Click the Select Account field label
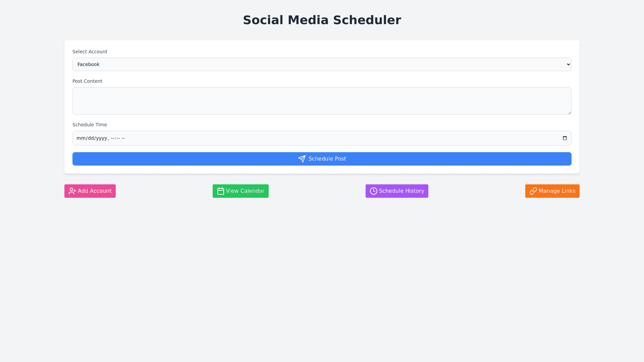This screenshot has height=362, width=644. click(x=90, y=52)
